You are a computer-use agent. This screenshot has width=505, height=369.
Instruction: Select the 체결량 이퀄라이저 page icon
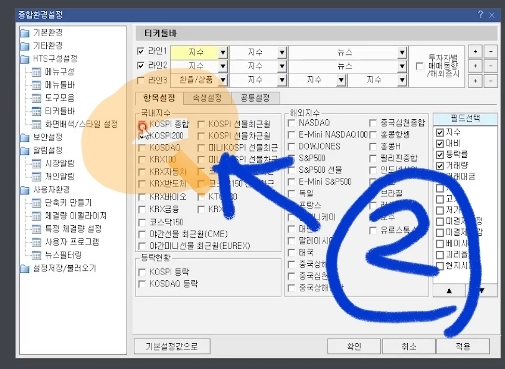[36, 216]
